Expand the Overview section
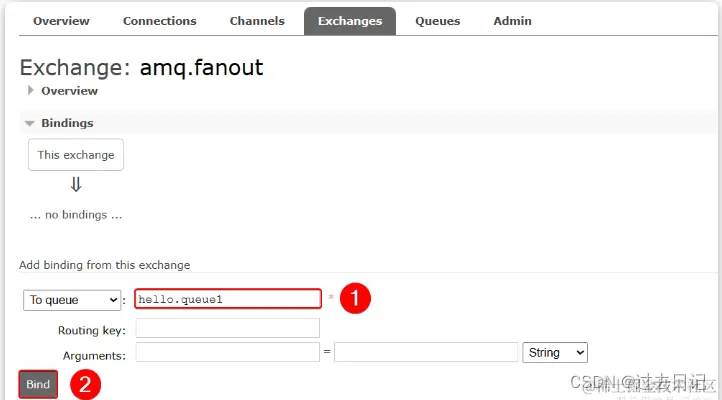Screen dimensions: 722x400 63,91
